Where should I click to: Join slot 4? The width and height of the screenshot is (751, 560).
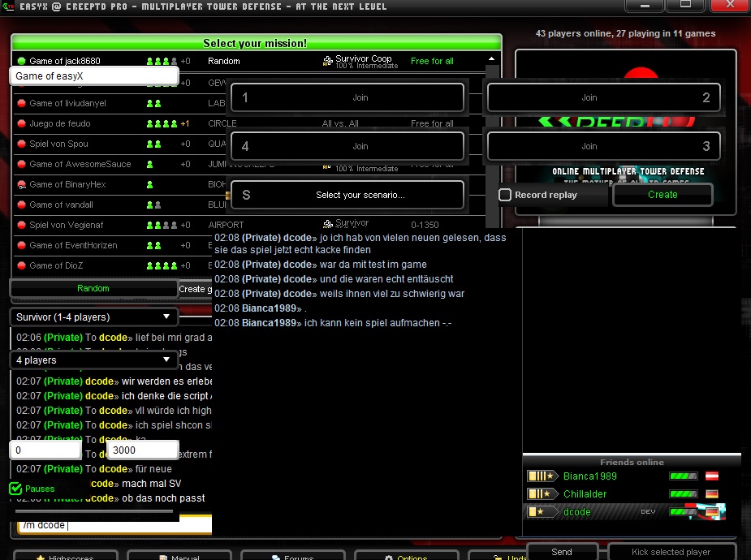tap(347, 146)
